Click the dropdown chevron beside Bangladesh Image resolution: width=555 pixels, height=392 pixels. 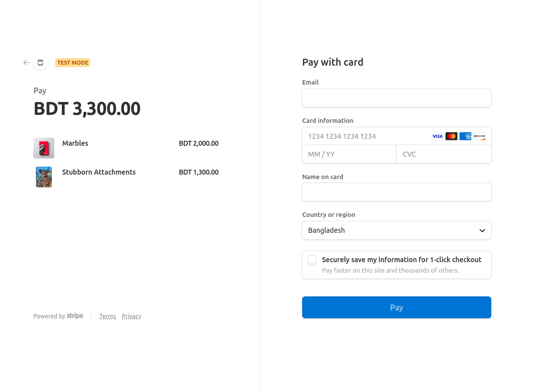point(482,230)
